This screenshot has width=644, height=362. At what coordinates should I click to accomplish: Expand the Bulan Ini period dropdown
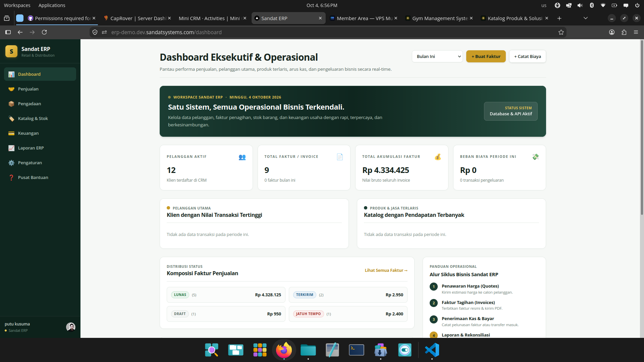pos(437,56)
